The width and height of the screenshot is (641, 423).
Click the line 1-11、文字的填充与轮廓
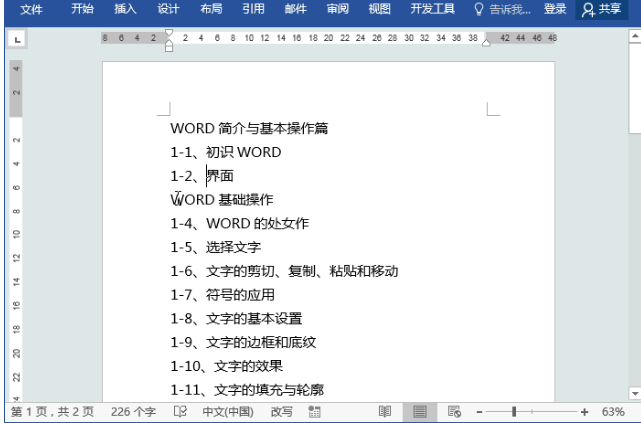click(x=247, y=390)
